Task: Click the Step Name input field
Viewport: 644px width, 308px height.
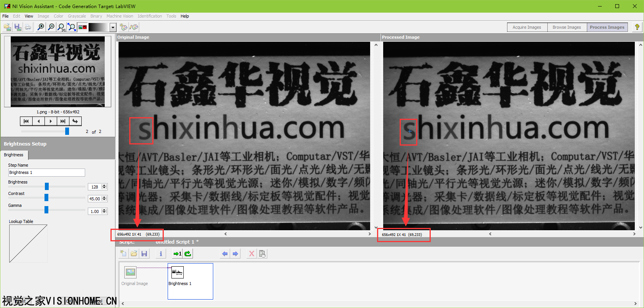Action: (x=46, y=173)
